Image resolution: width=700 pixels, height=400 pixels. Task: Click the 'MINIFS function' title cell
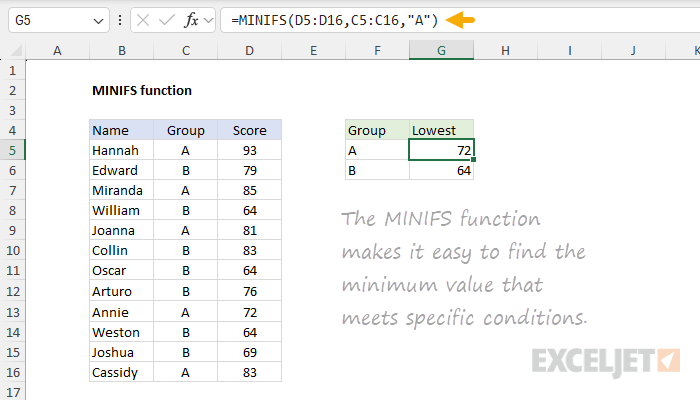click(142, 91)
